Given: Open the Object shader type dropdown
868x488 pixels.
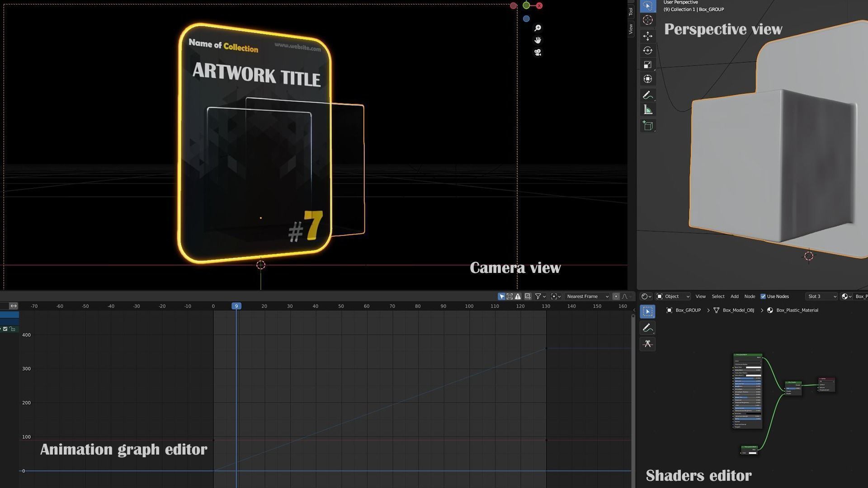Looking at the screenshot, I should point(673,296).
